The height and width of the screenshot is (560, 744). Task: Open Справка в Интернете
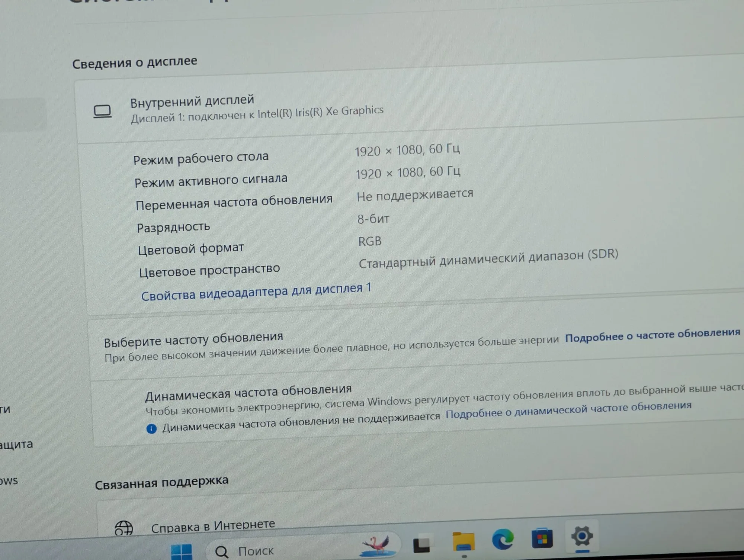(213, 526)
